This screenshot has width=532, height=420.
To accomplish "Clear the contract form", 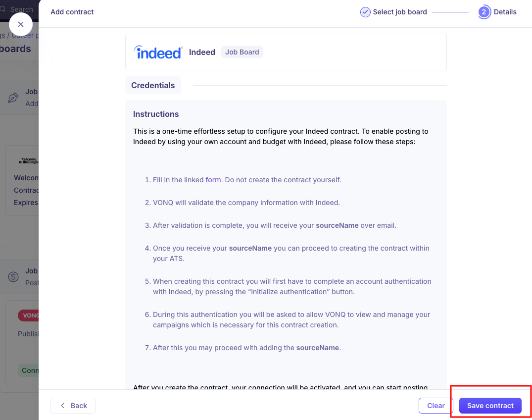I will 435,406.
